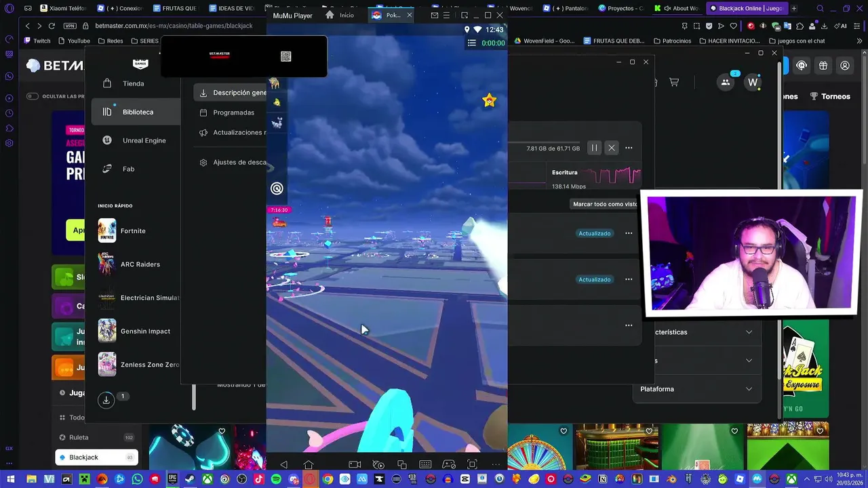Reload the browser page
The image size is (868, 488).
[x=52, y=26]
